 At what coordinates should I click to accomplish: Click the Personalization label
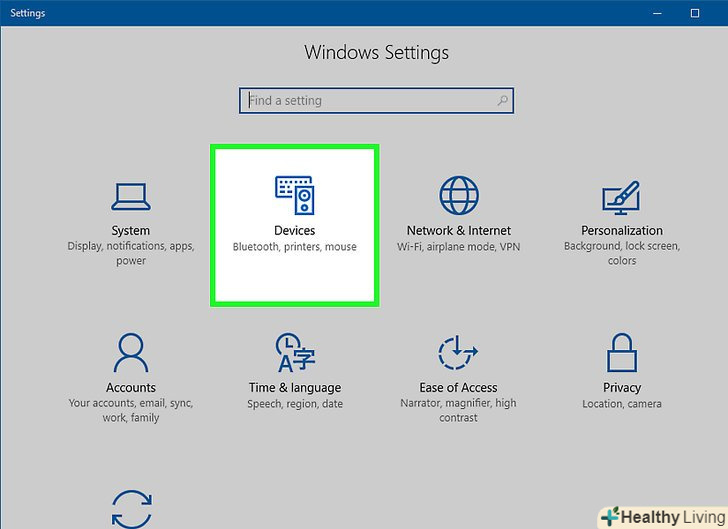coord(622,230)
